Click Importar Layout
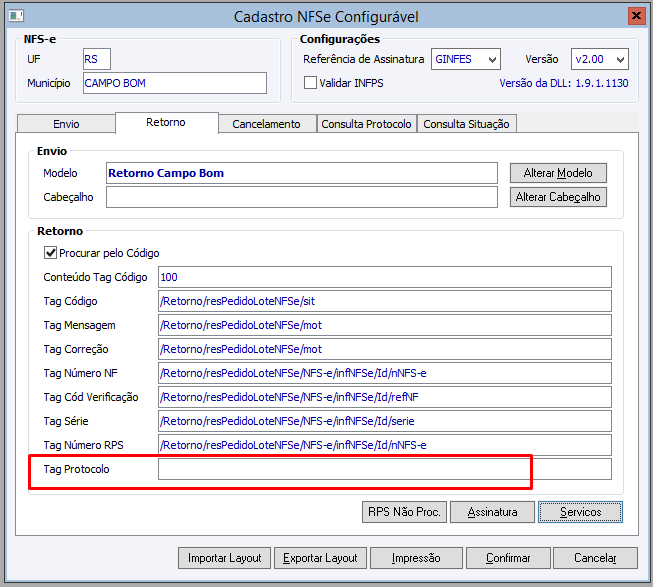This screenshot has width=653, height=587. tap(224, 558)
